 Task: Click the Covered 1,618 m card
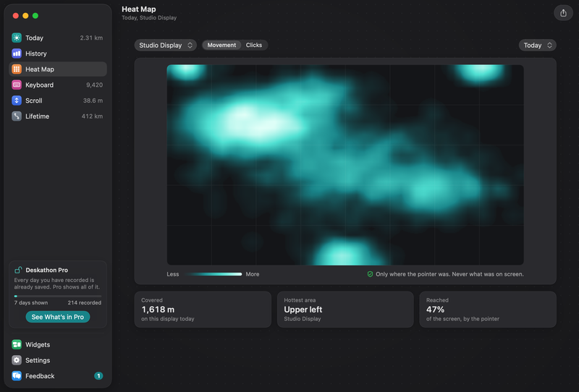203,310
